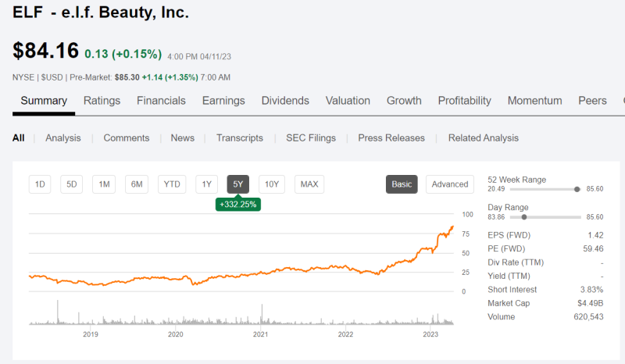Image resolution: width=625 pixels, height=364 pixels.
Task: Open the Profitability tab
Action: [464, 101]
